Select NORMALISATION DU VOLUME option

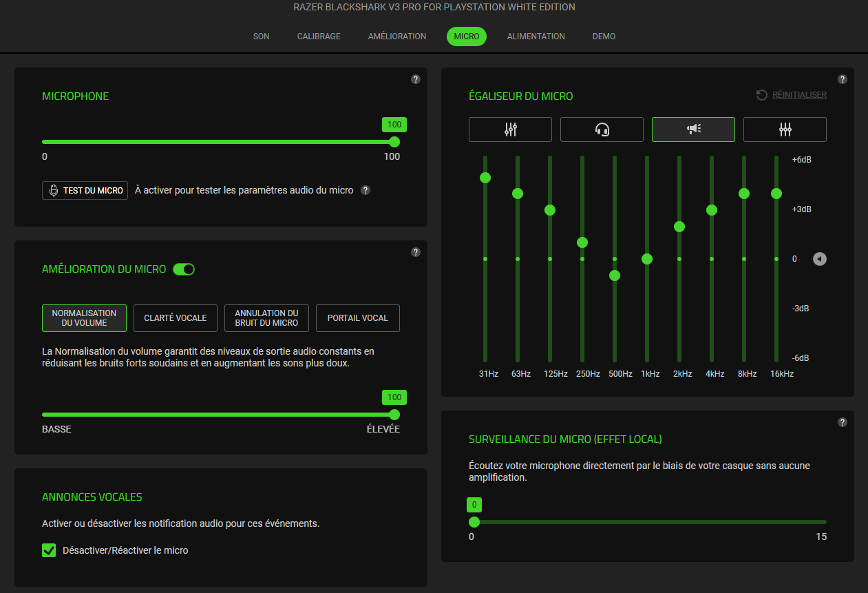pyautogui.click(x=84, y=318)
